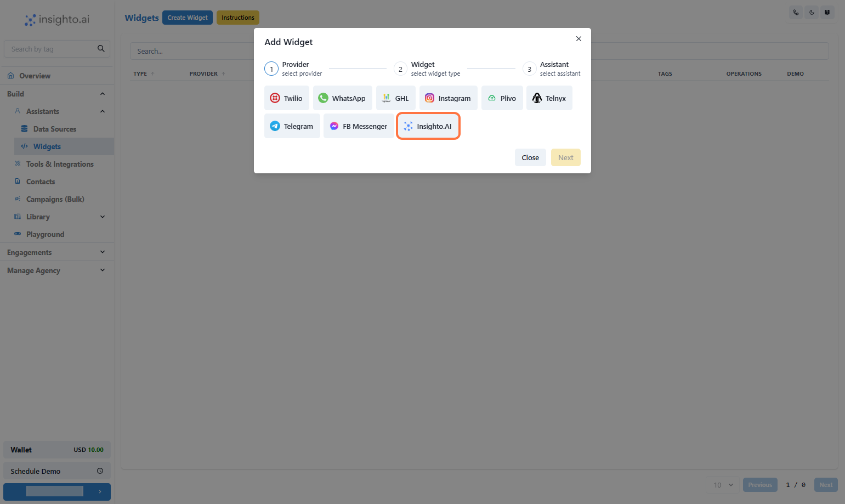Click step 3 Assistant indicator
This screenshot has height=504, width=845.
[529, 69]
